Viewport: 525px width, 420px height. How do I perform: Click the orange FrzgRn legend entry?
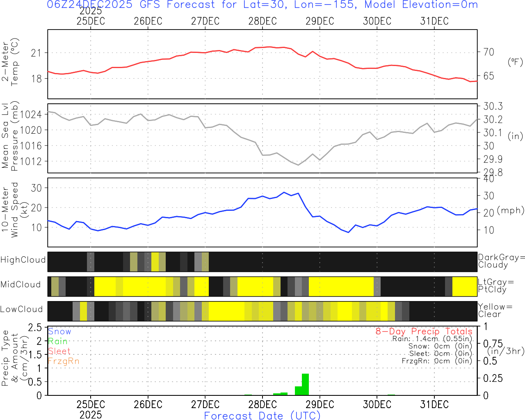click(64, 361)
